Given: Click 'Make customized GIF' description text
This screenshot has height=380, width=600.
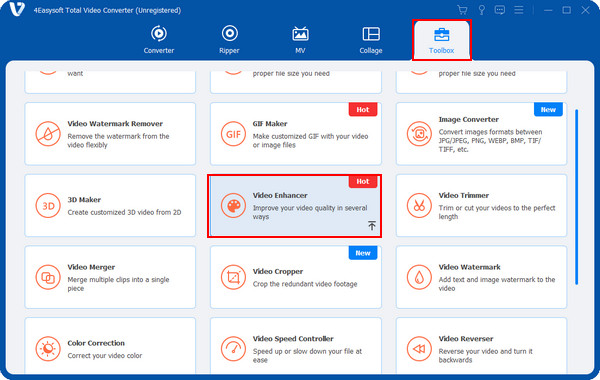Looking at the screenshot, I should [310, 140].
